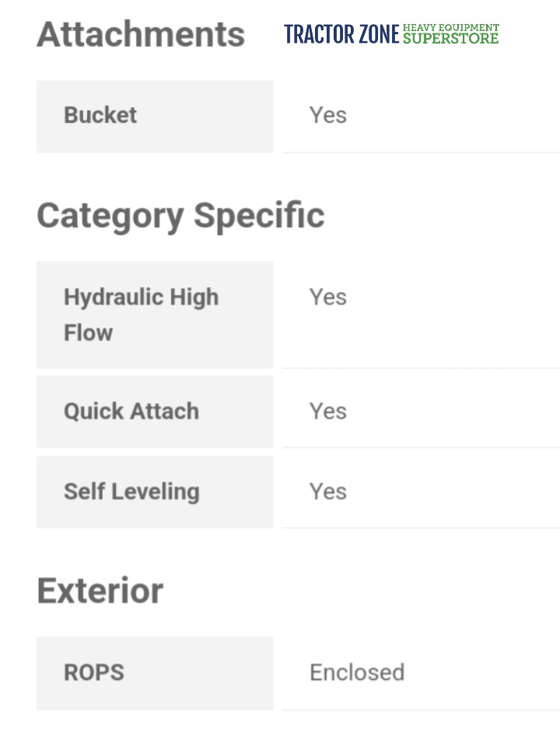
Task: Click the word Specific in section heading
Action: (x=259, y=215)
